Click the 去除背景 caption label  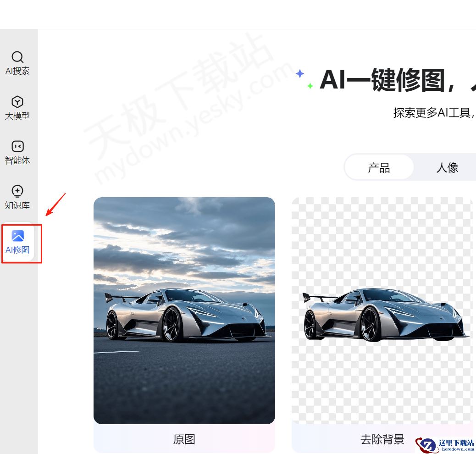382,439
